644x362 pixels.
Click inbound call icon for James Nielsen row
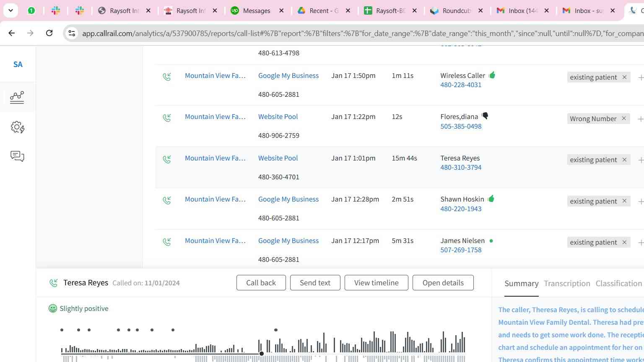(167, 242)
